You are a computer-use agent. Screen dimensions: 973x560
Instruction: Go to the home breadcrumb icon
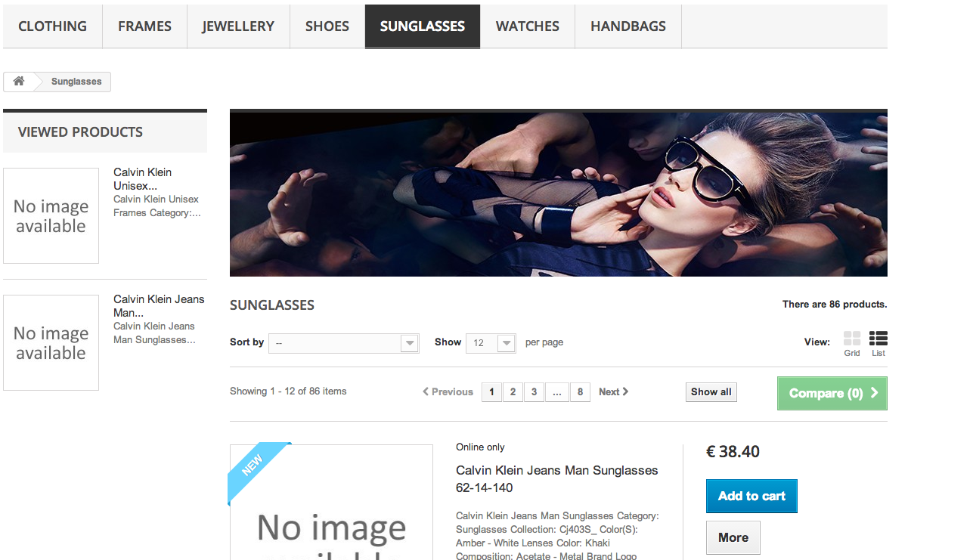pyautogui.click(x=19, y=82)
